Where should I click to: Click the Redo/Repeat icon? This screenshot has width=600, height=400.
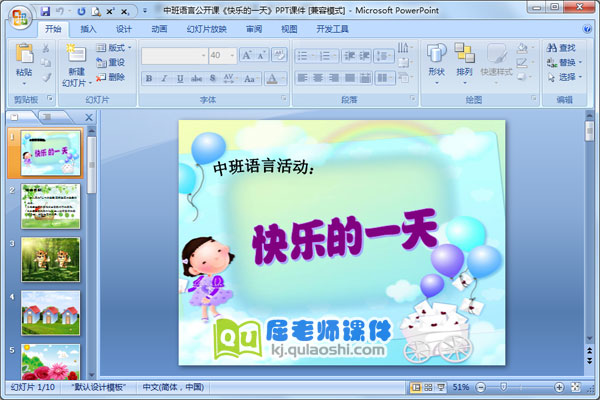(x=81, y=11)
